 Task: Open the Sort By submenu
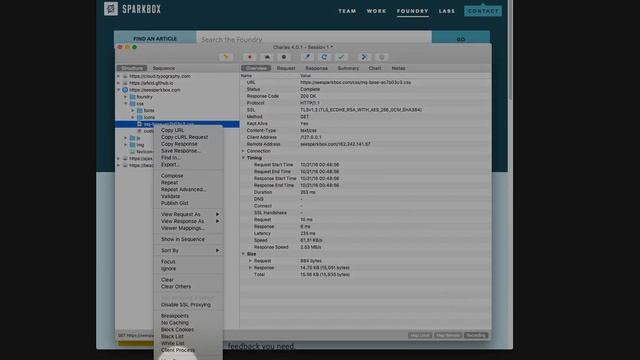point(189,250)
